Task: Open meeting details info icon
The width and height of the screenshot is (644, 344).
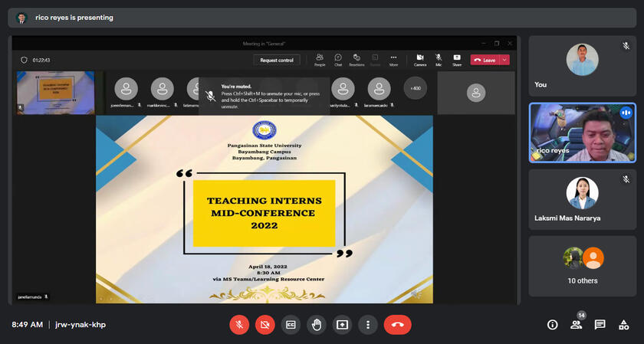Action: click(552, 325)
